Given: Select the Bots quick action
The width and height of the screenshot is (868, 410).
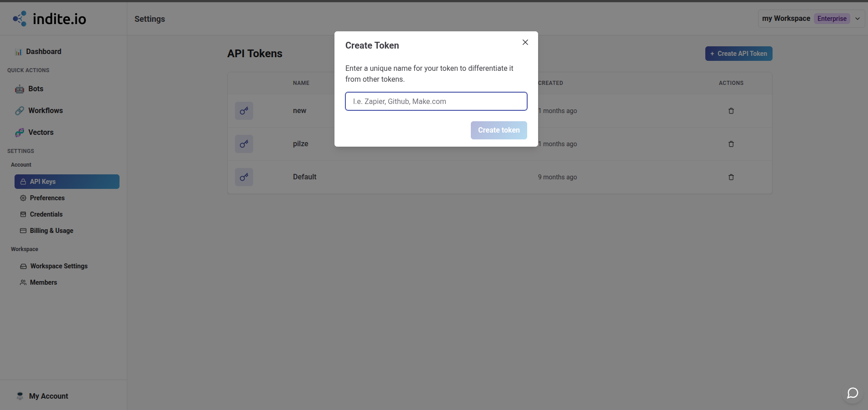Looking at the screenshot, I should (35, 89).
